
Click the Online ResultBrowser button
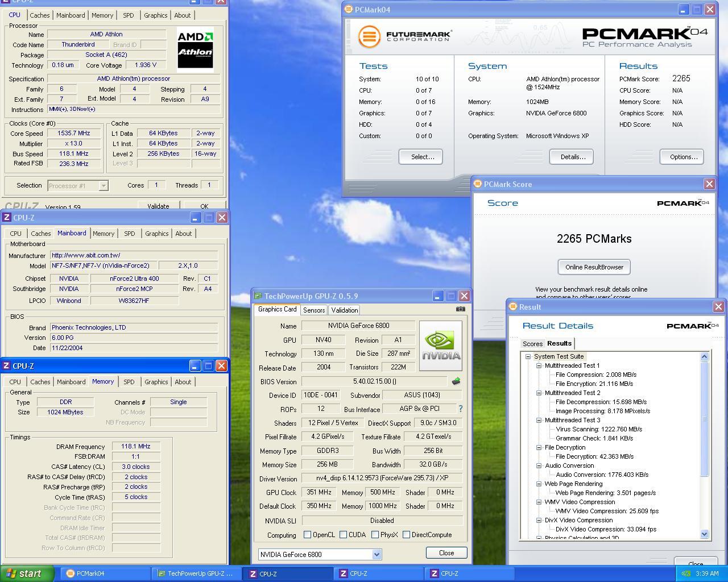(594, 267)
